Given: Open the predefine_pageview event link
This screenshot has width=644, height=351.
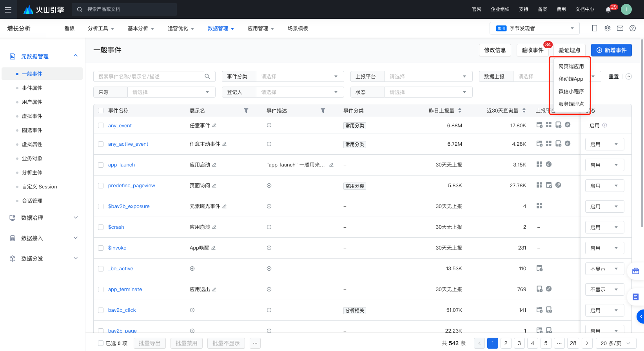Looking at the screenshot, I should (131, 186).
